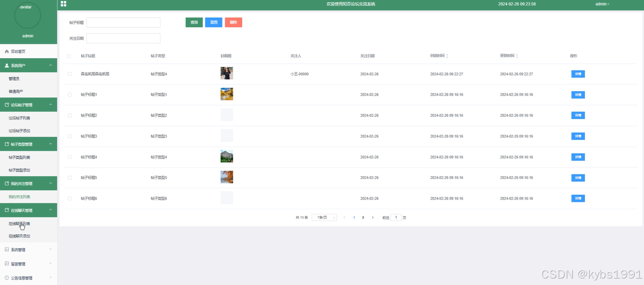Click the 前往 page number input
Screen dimensions: 644x285
[396, 217]
